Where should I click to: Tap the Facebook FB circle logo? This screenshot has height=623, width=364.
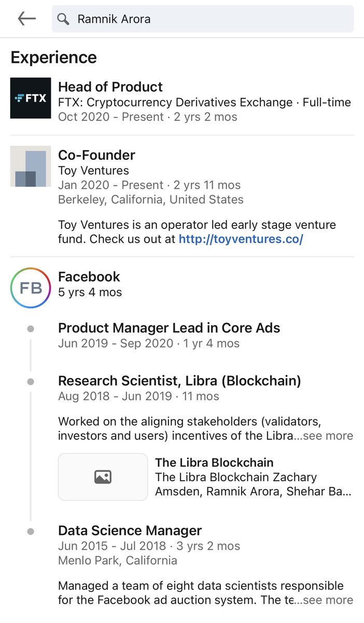pyautogui.click(x=31, y=288)
